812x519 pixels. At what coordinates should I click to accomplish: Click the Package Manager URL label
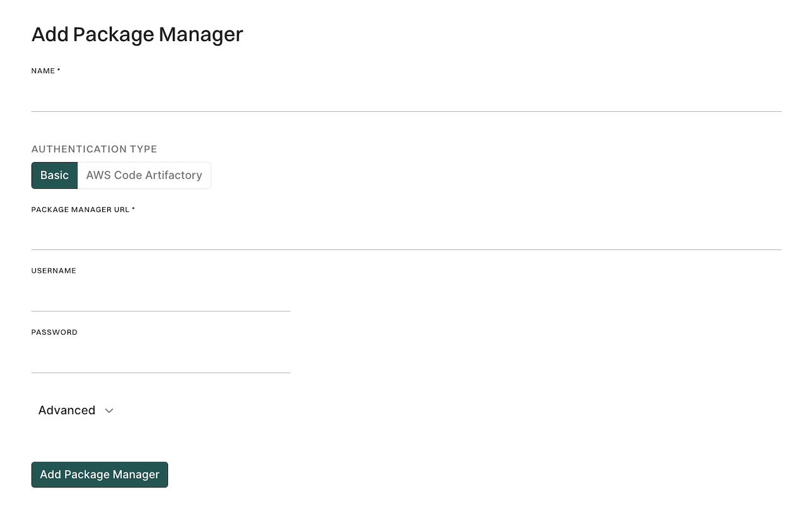(x=83, y=209)
